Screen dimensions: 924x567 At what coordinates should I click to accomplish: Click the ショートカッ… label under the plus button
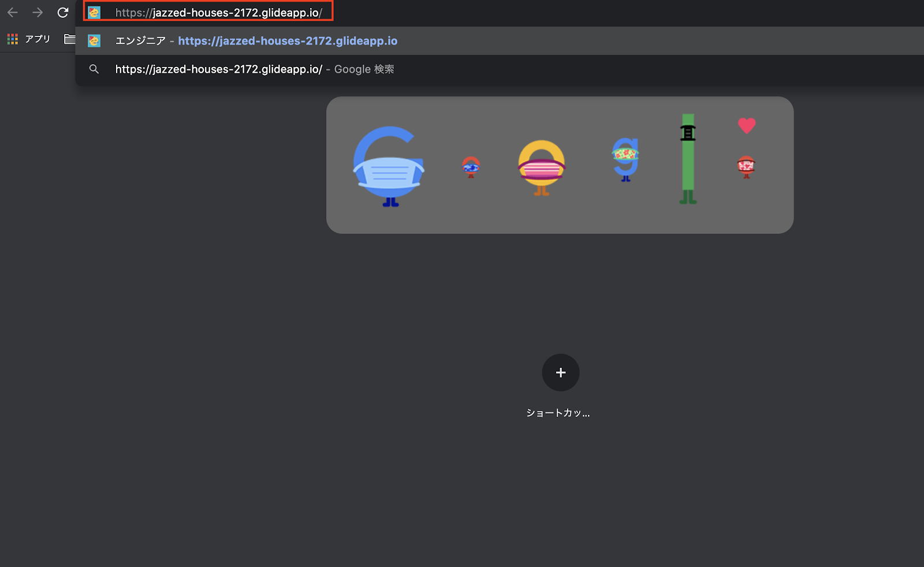pos(558,413)
